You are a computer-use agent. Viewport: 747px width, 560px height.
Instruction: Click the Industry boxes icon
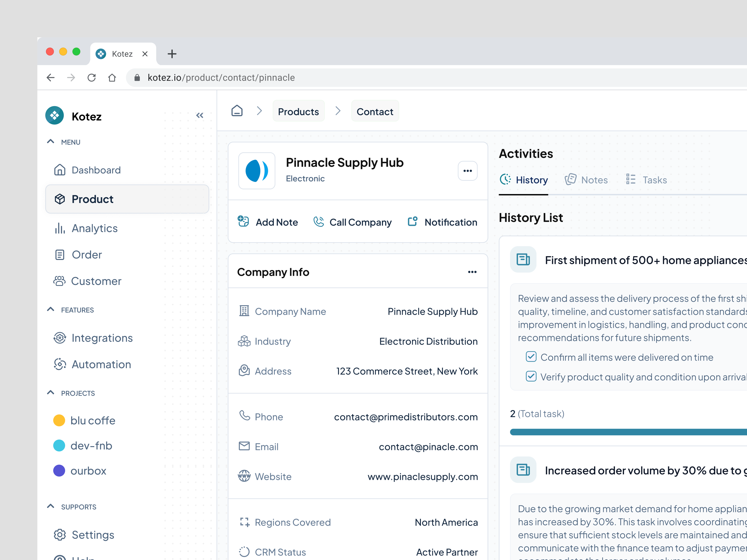pos(244,341)
